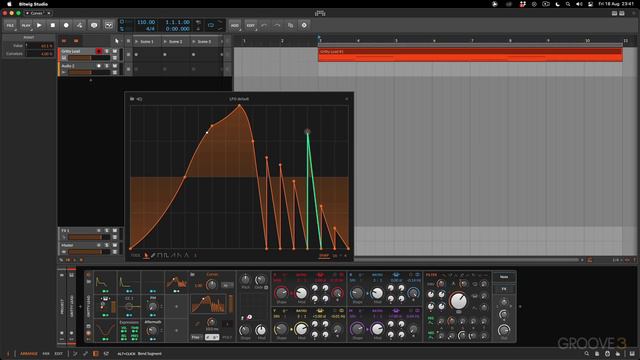Viewport: 640px width, 360px height.
Task: Select the Curves project tab
Action: [37, 13]
